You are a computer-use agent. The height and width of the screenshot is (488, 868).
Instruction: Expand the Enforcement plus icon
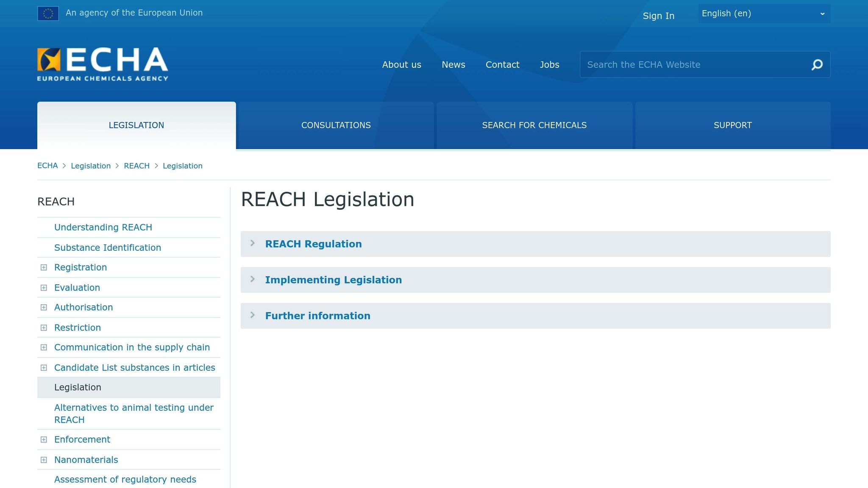click(x=44, y=440)
